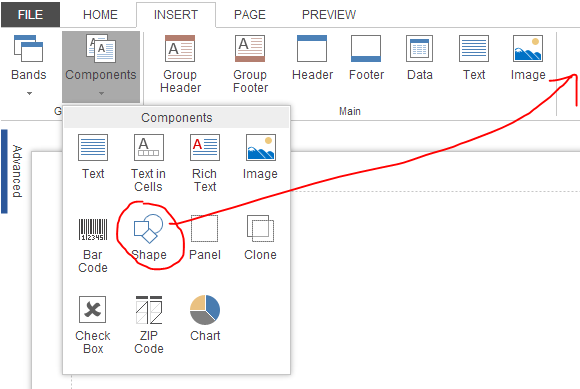Select the ZIP Code component
Viewport: 580px width, 389px height.
149,325
